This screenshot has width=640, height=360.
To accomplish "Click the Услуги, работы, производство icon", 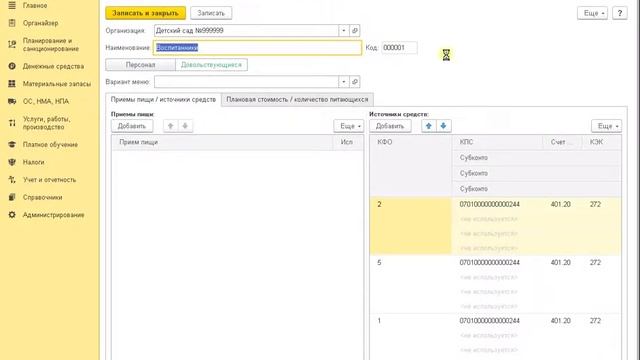I will pyautogui.click(x=12, y=122).
